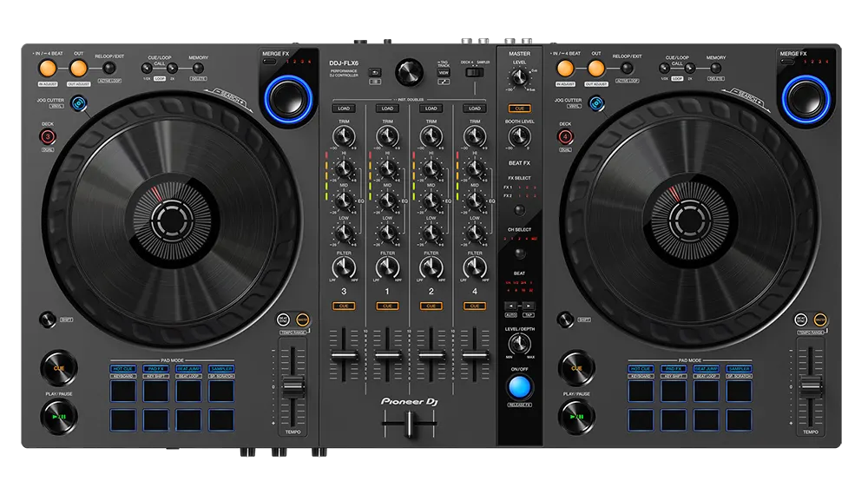The height and width of the screenshot is (494, 868).
Task: Click the beat FX CH SELECT knob
Action: click(519, 254)
